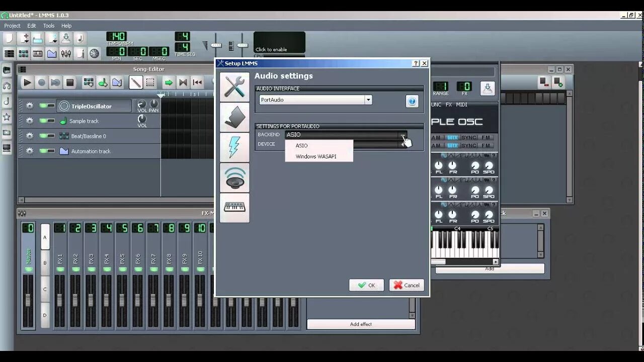
Task: Open the Help menu
Action: 66,26
